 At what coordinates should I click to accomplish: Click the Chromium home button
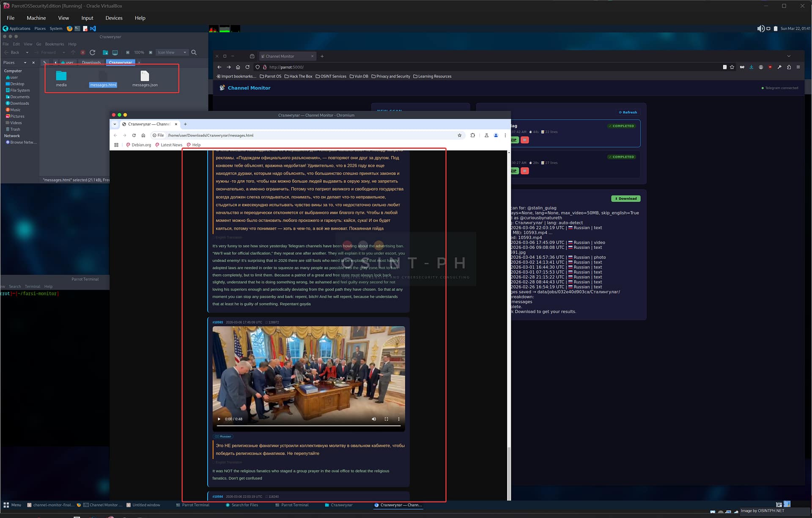click(x=143, y=135)
